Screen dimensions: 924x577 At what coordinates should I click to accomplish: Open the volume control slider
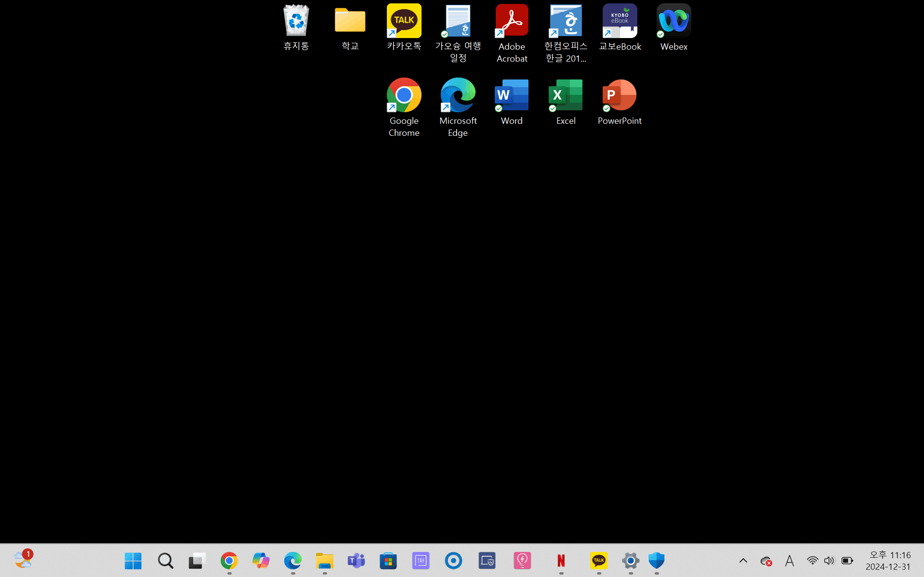click(x=829, y=561)
